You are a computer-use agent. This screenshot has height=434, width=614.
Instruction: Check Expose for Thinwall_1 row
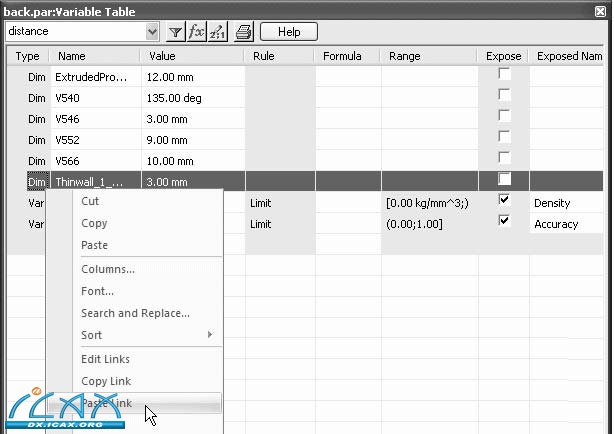504,179
